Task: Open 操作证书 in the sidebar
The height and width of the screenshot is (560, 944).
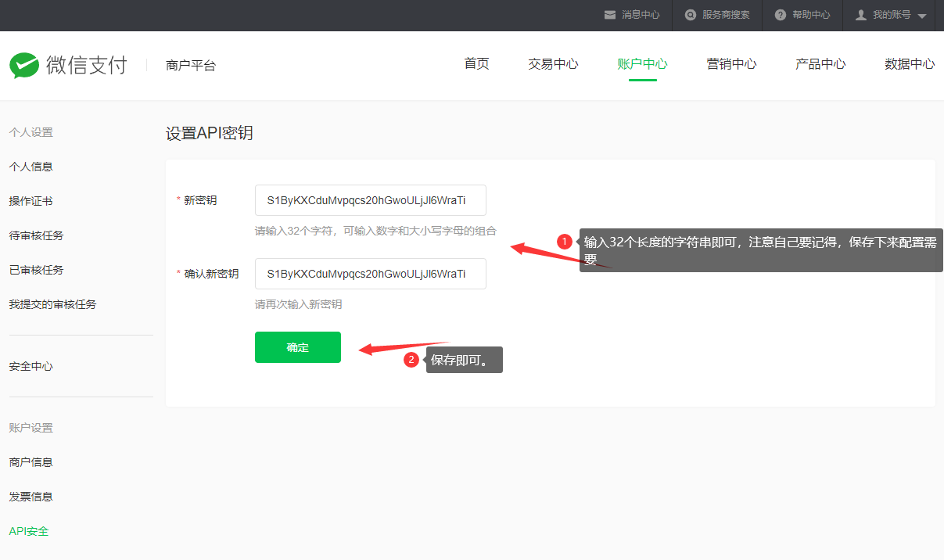Action: click(x=31, y=201)
